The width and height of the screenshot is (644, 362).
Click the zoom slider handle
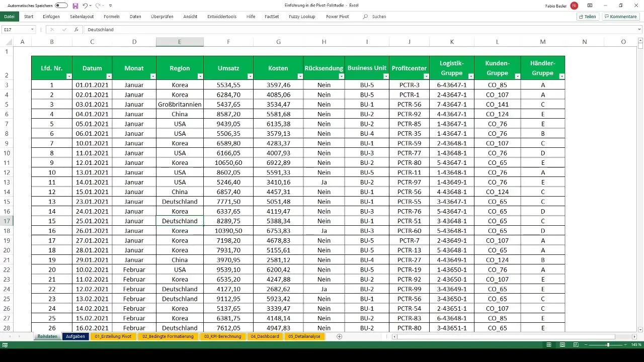(x=608, y=345)
